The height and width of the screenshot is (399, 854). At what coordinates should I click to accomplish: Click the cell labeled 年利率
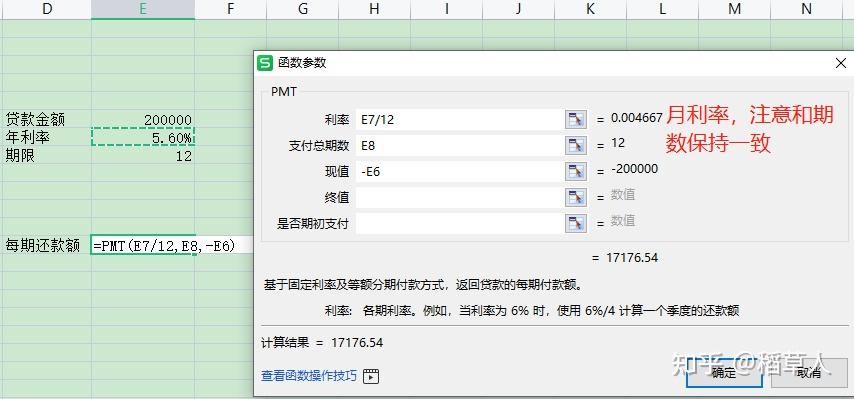pyautogui.click(x=46, y=137)
